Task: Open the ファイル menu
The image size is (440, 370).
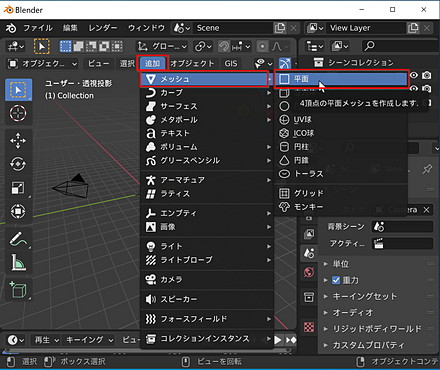Action: point(37,28)
